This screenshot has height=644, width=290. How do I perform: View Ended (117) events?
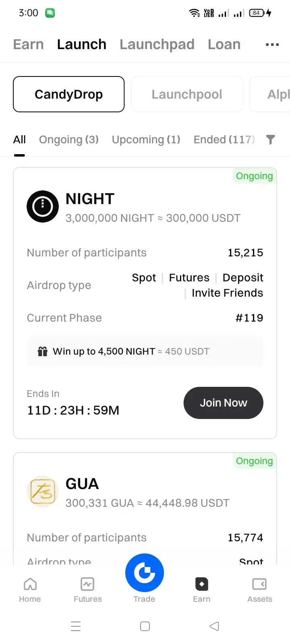coord(224,140)
